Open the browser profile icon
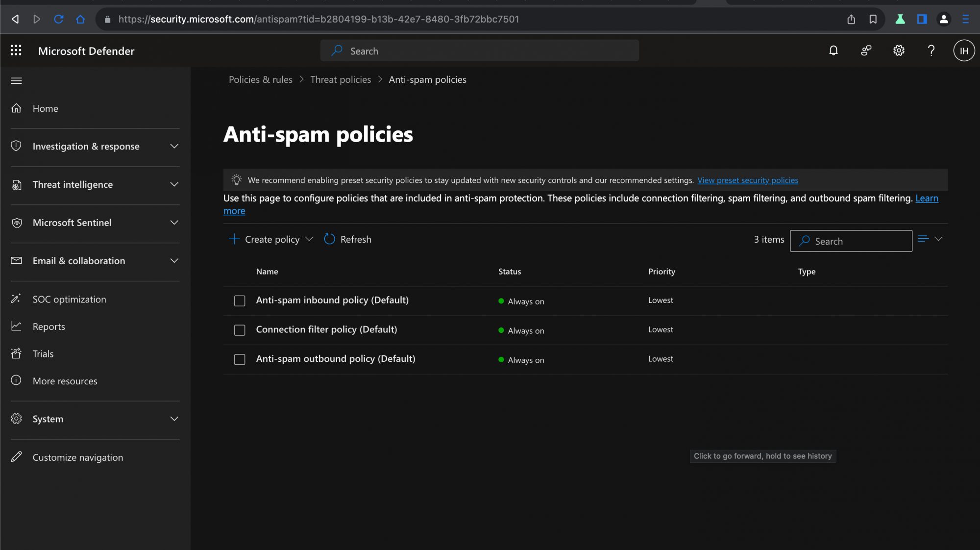Image resolution: width=980 pixels, height=550 pixels. point(943,19)
